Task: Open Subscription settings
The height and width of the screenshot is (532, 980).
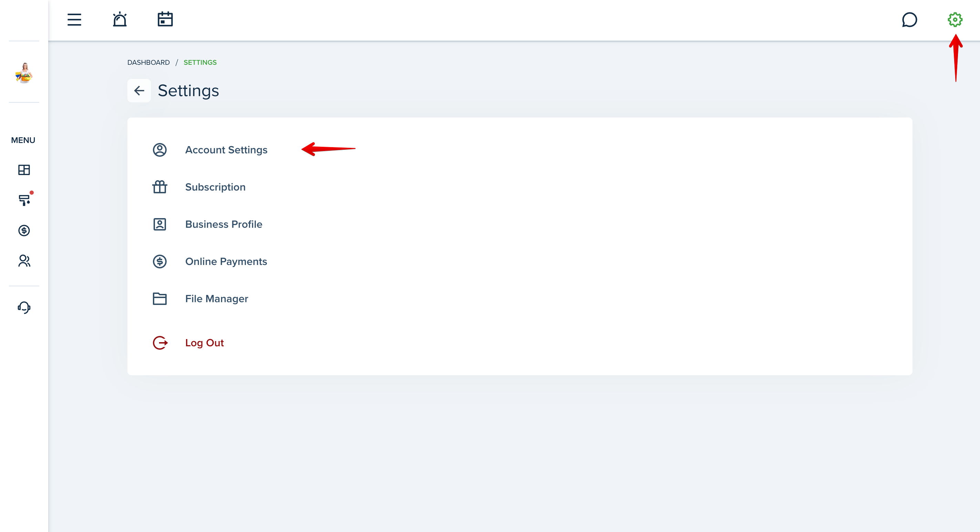Action: click(215, 187)
